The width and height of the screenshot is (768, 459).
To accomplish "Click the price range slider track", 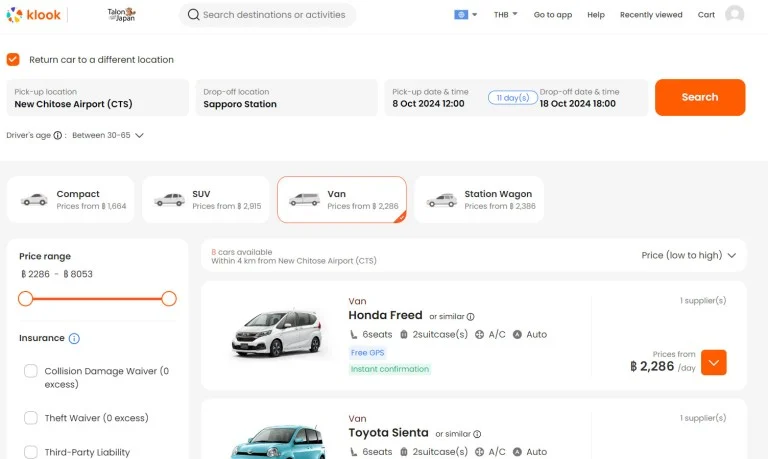I will 97,299.
